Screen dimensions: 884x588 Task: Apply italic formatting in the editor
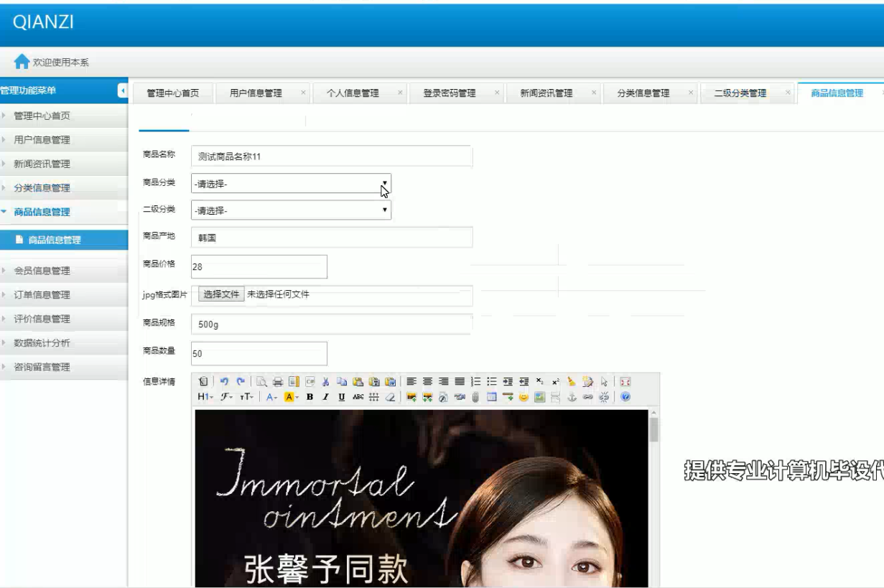[x=325, y=397]
